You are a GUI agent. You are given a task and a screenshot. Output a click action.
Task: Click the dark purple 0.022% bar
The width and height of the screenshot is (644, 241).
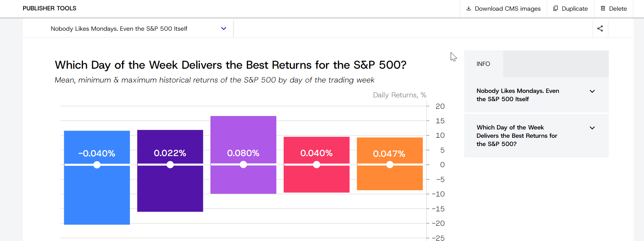(170, 190)
